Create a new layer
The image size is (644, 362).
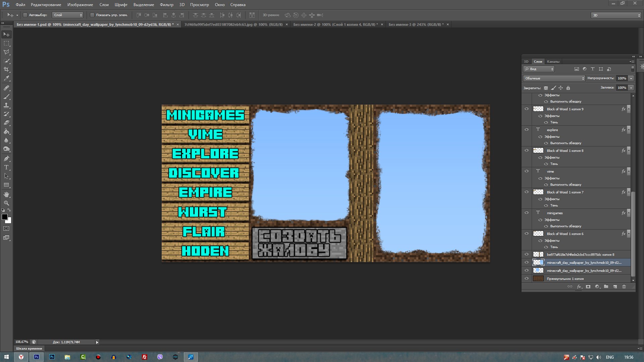coord(615,287)
